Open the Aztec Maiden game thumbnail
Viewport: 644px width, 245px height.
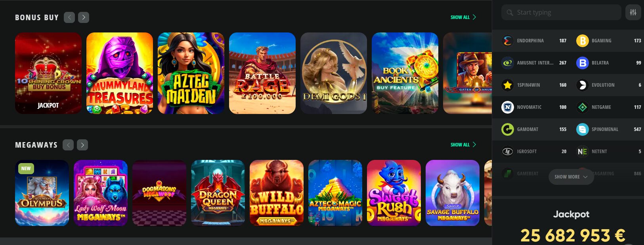[191, 73]
